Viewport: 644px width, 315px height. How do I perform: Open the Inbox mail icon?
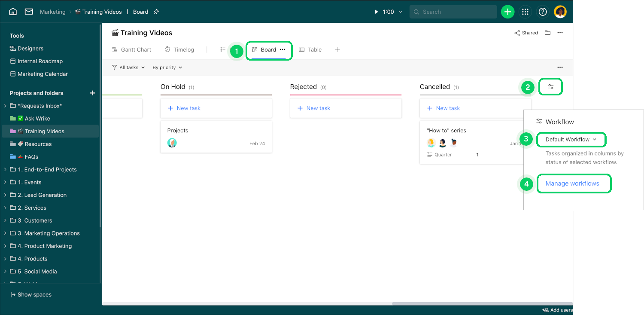[29, 12]
